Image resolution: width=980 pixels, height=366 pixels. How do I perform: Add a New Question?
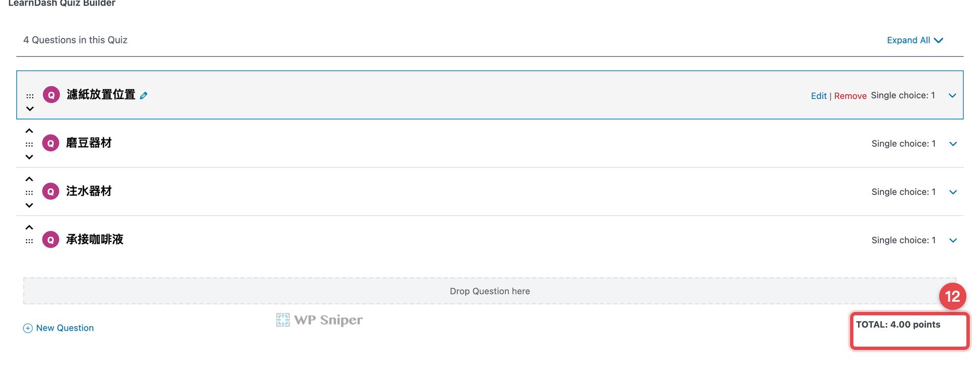tap(59, 328)
